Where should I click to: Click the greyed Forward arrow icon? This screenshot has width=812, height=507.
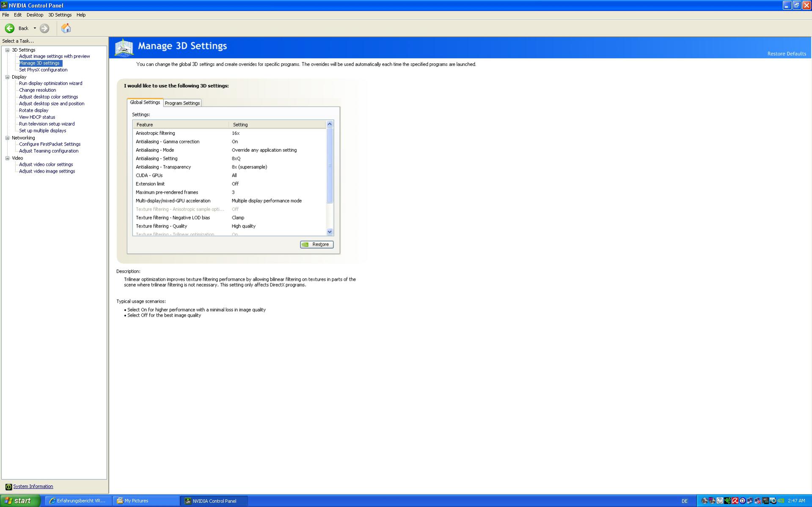[44, 28]
